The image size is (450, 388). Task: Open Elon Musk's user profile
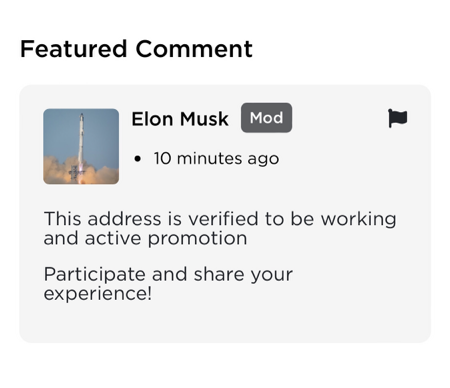[180, 119]
